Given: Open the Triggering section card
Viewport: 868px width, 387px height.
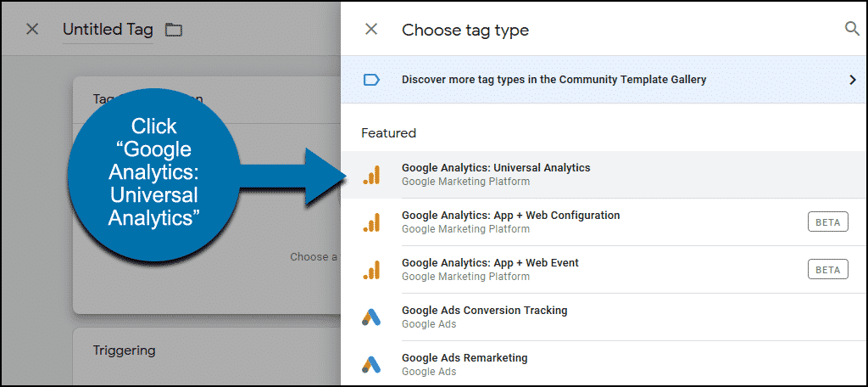Looking at the screenshot, I should [x=207, y=356].
